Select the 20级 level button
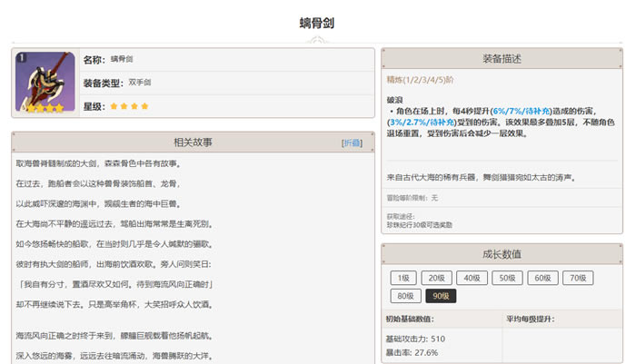This screenshot has height=364, width=636. pos(437,279)
